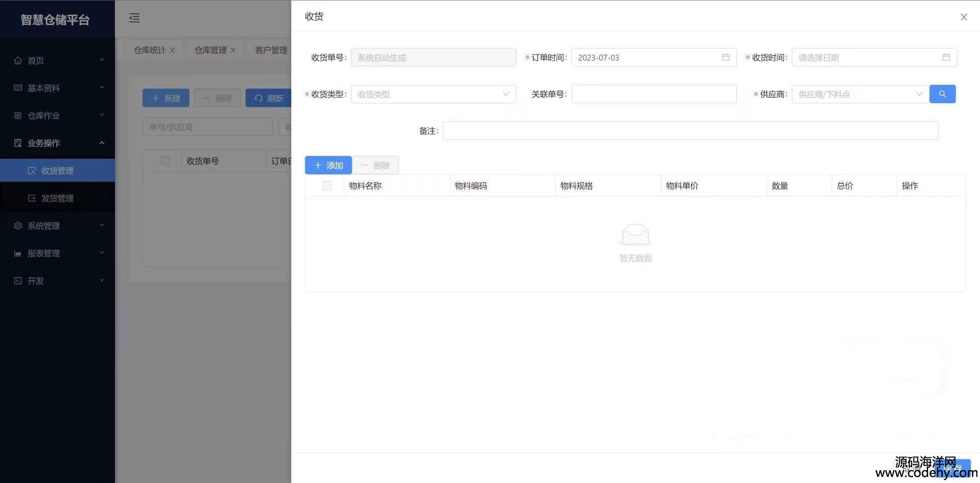The image size is (980, 483).
Task: Click the gear icon beside 系统管理
Action: 18,226
